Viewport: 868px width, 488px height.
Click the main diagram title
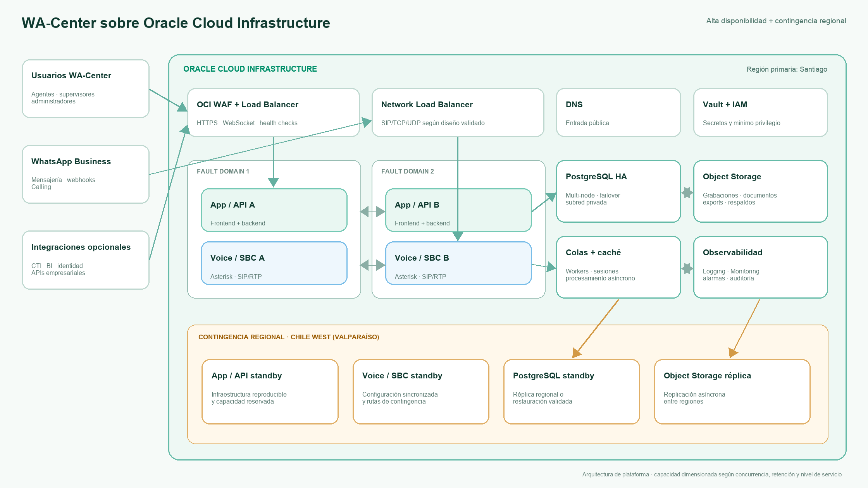[x=176, y=23]
